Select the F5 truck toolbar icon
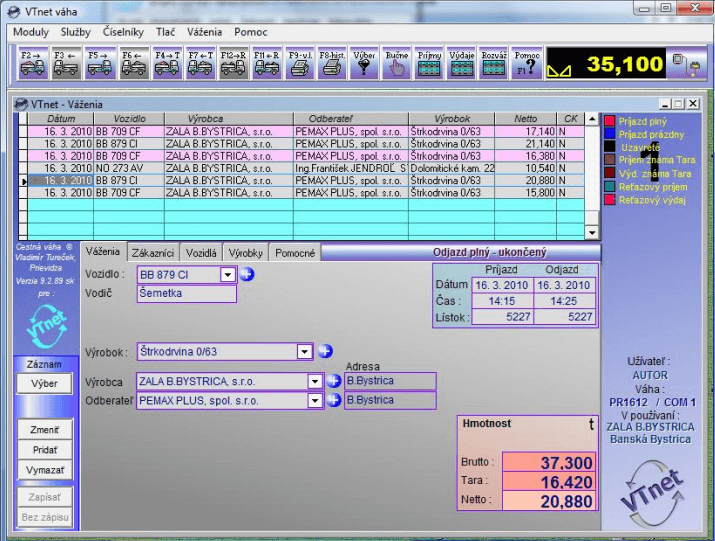The image size is (715, 541). tap(100, 63)
